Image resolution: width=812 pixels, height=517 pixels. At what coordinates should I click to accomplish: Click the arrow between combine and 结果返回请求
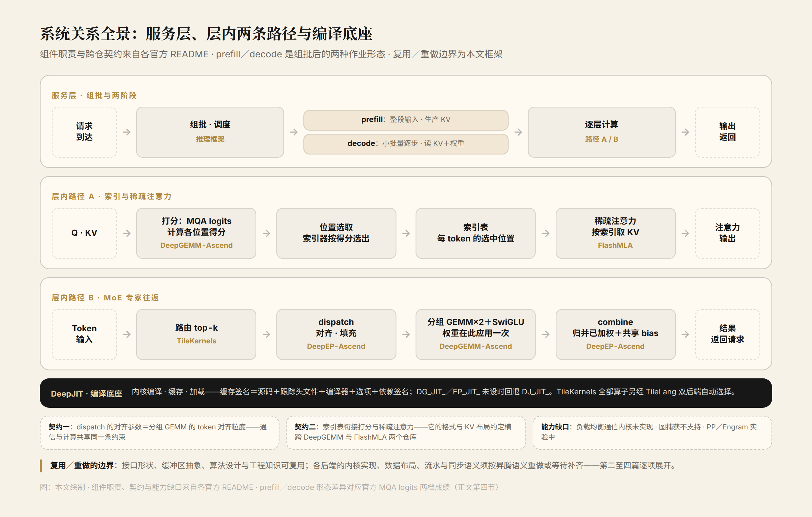coord(685,334)
